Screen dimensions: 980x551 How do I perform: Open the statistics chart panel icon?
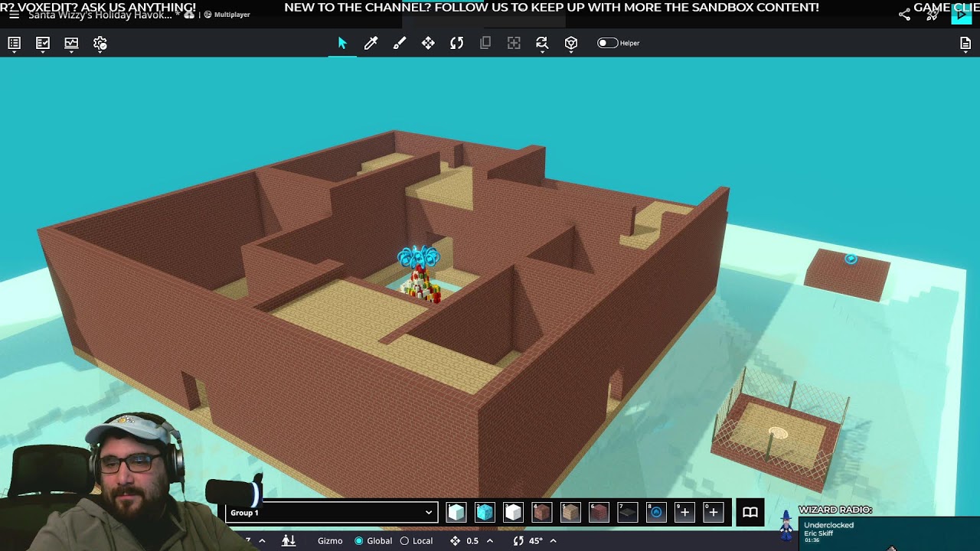coord(71,44)
